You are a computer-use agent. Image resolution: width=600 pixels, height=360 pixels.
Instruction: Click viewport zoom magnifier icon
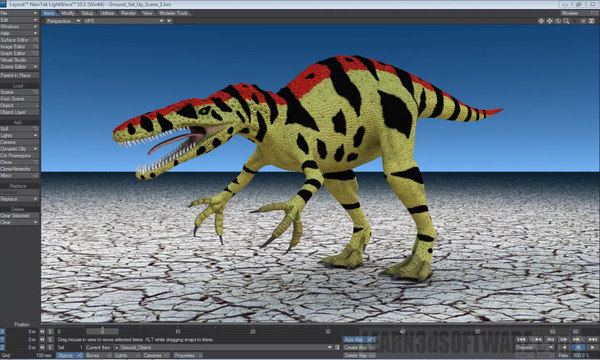pos(566,21)
